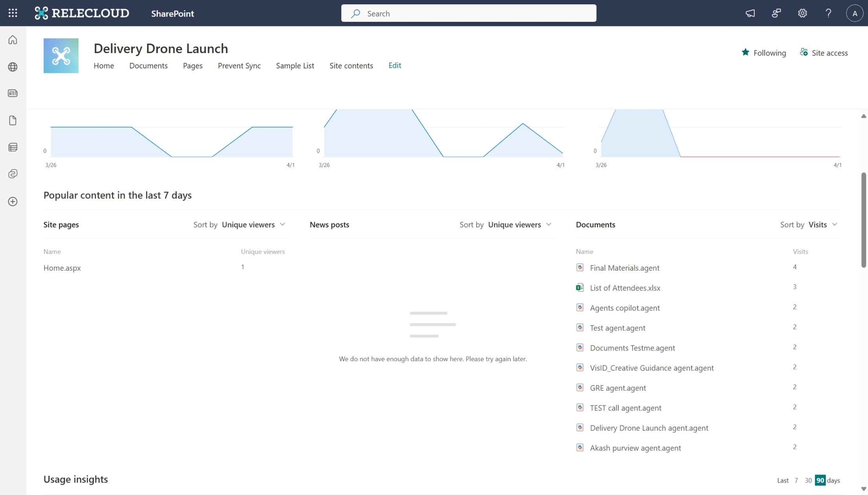
Task: Select Last 7 days in Usage insights
Action: coord(796,480)
